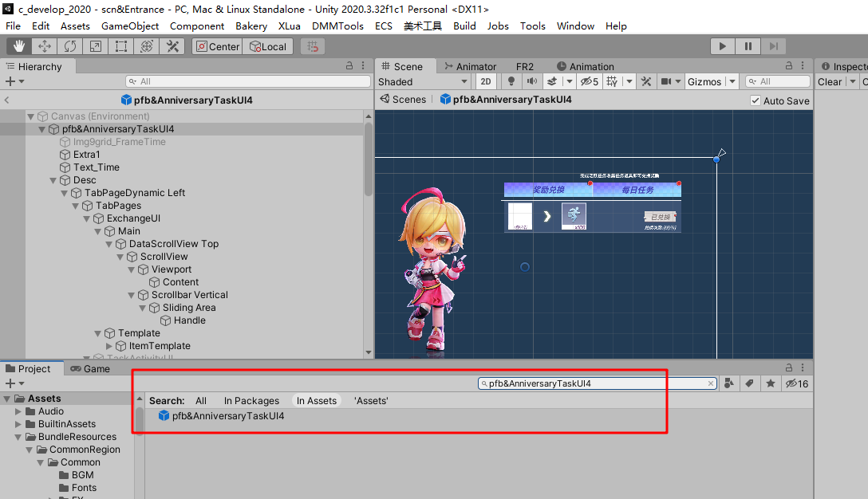Screen dimensions: 868x499
Task: Toggle scene audio speaker
Action: (531, 82)
